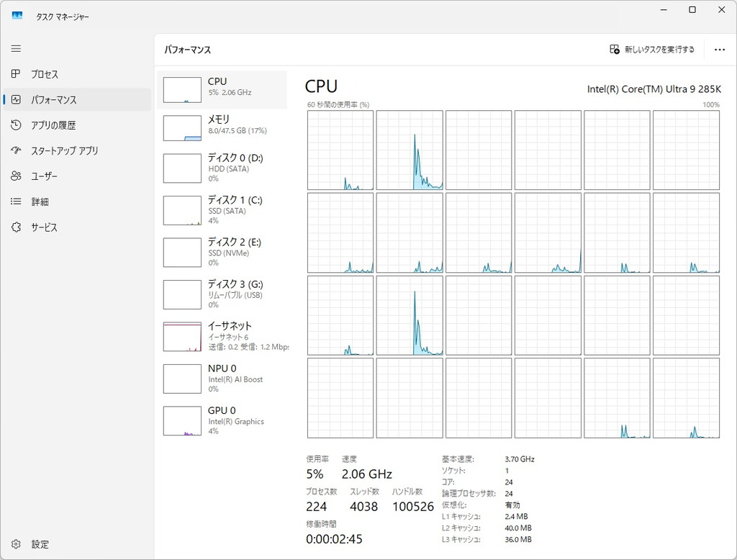This screenshot has height=560, width=737.
Task: Click the Details (詳細) list icon
Action: 16,202
